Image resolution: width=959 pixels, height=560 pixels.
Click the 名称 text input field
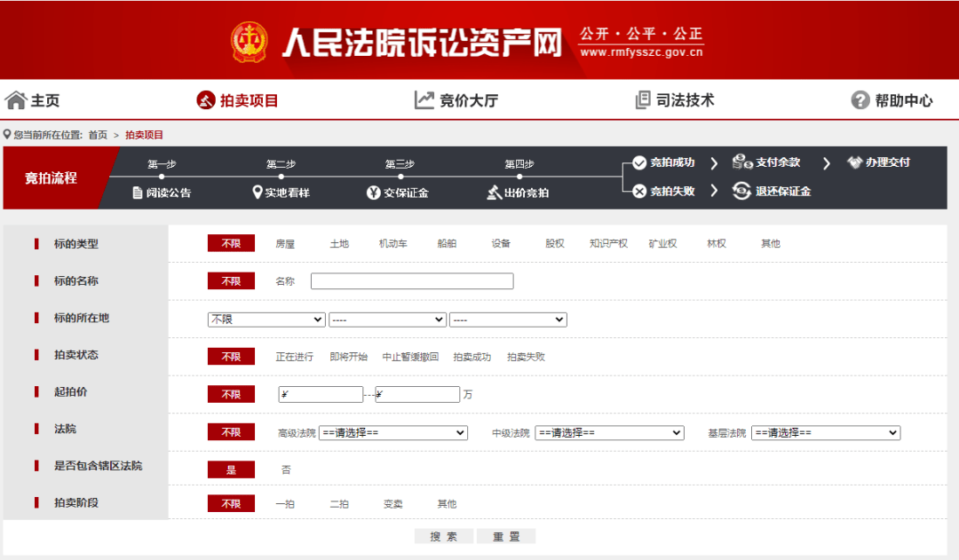(412, 281)
